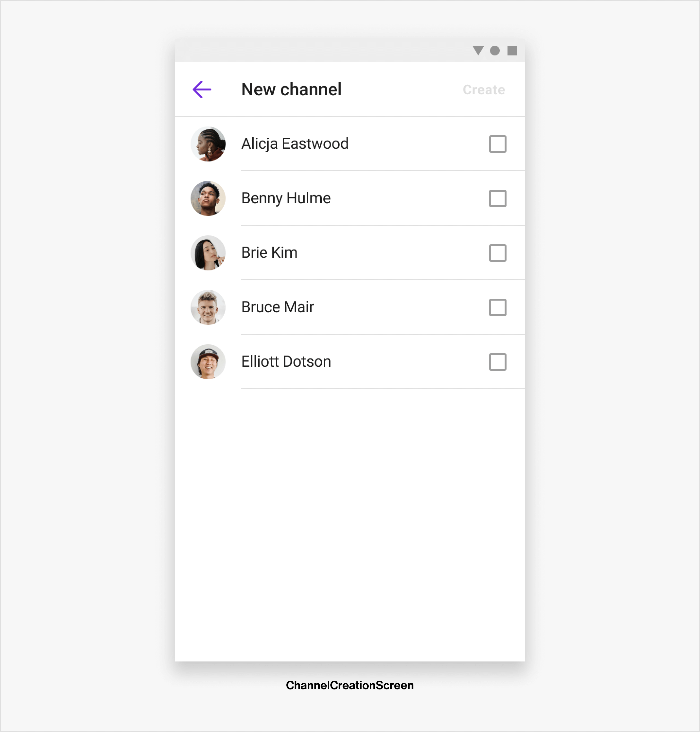Viewport: 700px width, 732px height.
Task: Select the Benny Hulme name label
Action: pyautogui.click(x=286, y=199)
